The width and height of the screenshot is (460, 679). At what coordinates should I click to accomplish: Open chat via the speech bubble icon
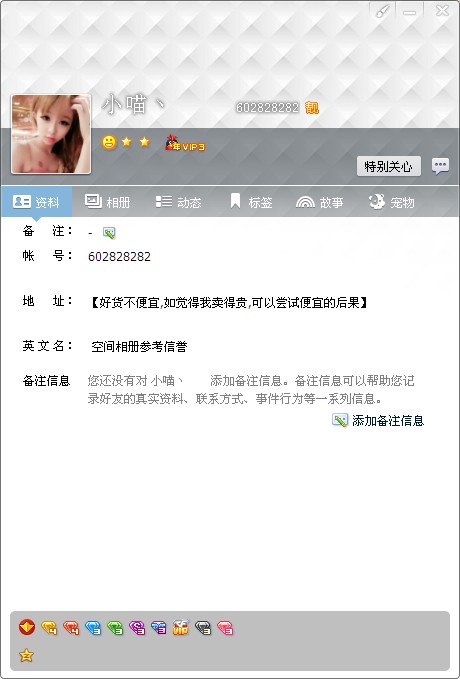(440, 165)
